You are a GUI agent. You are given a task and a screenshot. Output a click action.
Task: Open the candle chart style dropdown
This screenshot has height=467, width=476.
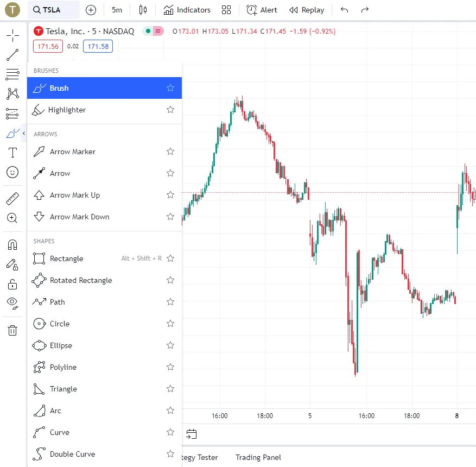(143, 9)
